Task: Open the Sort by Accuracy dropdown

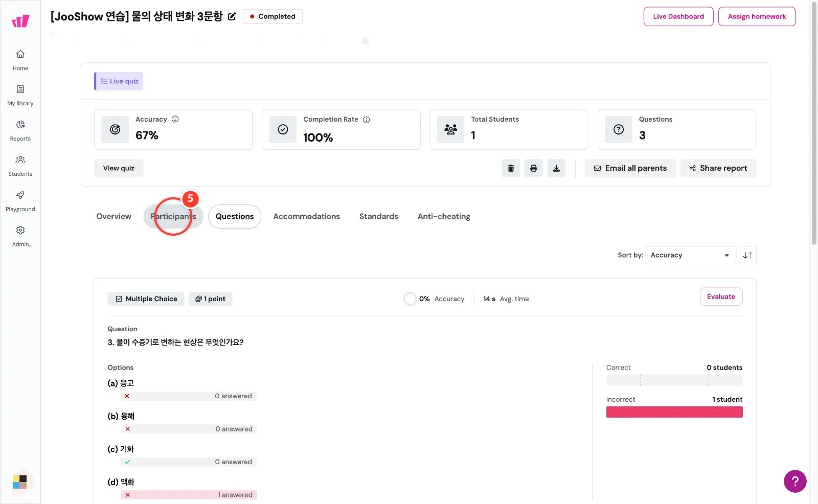Action: tap(691, 255)
